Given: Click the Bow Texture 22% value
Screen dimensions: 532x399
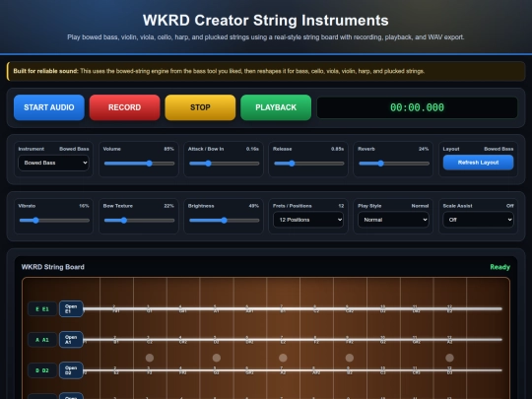Looking at the screenshot, I should (168, 206).
